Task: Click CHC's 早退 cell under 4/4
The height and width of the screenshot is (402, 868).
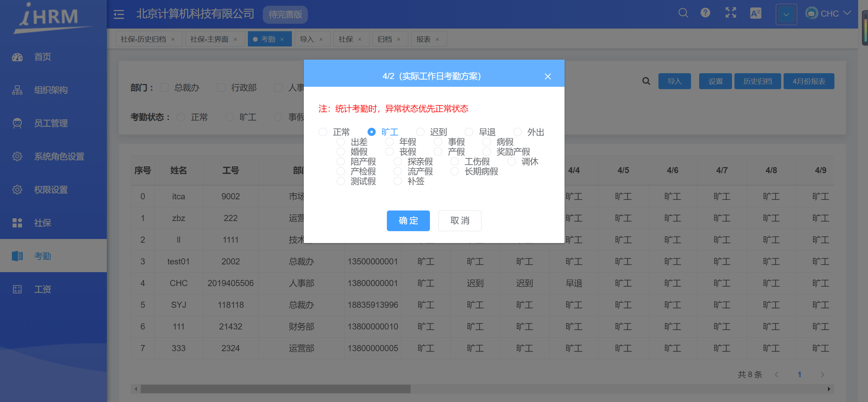Action: [574, 283]
